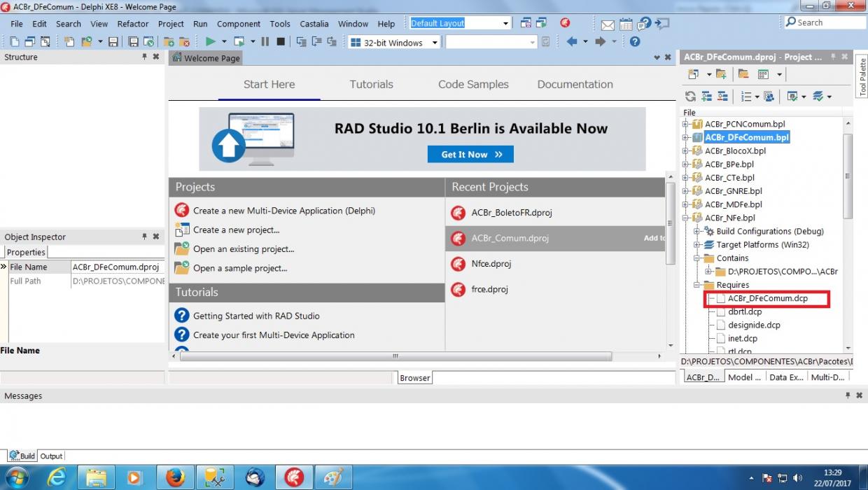This screenshot has width=868, height=490.
Task: Open the Castalia menu
Action: [314, 23]
